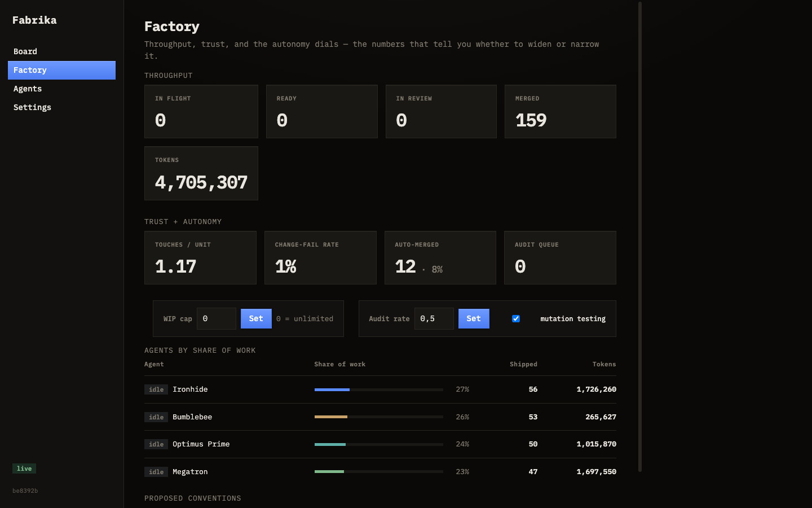Click the Proposed Conventions section heading
Image resolution: width=812 pixels, height=508 pixels.
(193, 498)
